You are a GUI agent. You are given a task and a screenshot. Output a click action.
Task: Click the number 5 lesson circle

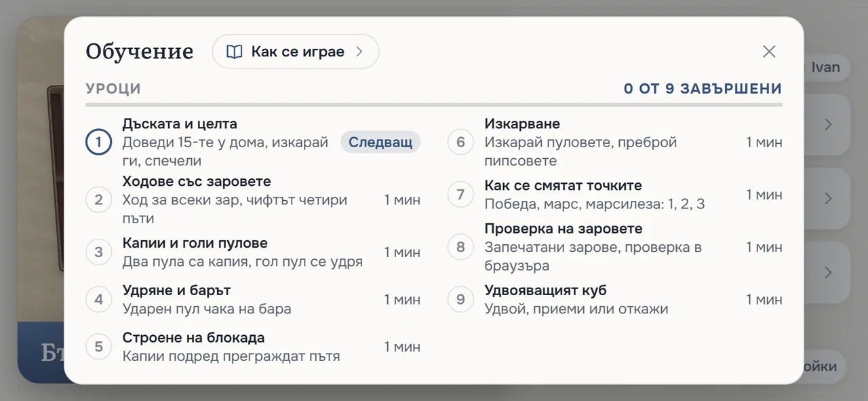pyautogui.click(x=98, y=347)
